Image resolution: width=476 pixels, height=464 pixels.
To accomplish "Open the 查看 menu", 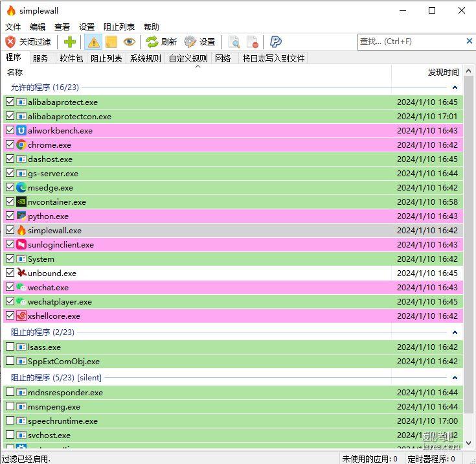I will (x=62, y=27).
